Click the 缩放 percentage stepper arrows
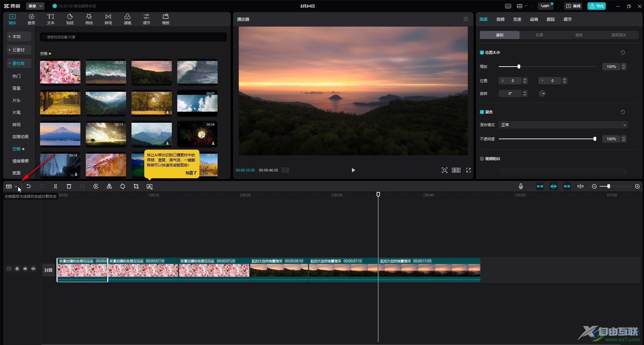 [x=624, y=67]
